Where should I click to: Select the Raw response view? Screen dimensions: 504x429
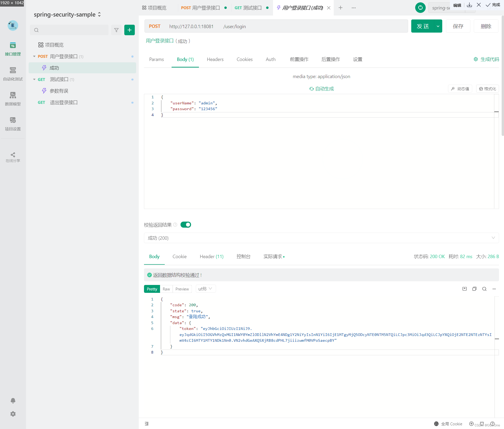[x=166, y=289]
